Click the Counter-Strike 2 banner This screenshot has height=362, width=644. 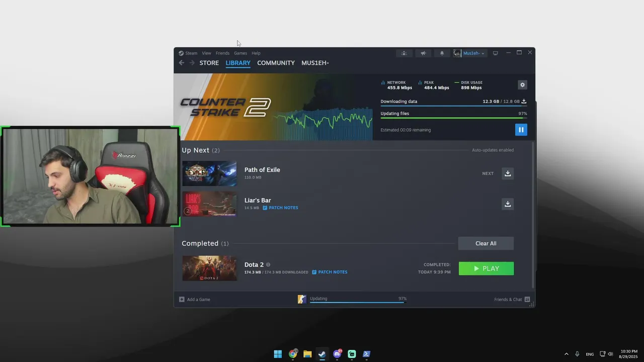tap(273, 107)
